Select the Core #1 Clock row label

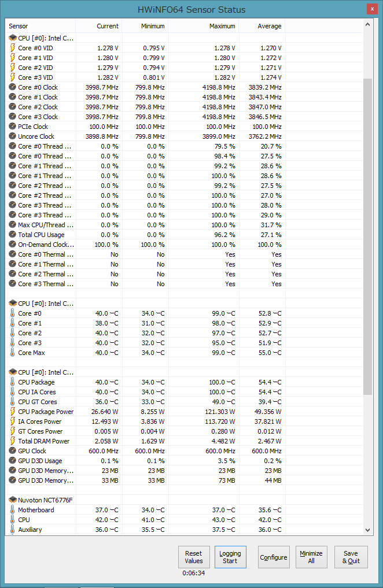(x=38, y=97)
